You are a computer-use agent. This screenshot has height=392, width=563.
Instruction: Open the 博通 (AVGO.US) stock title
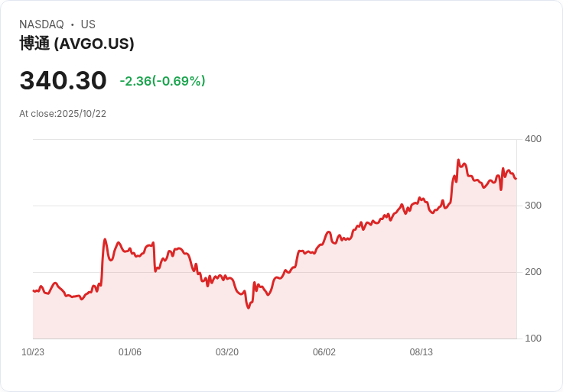point(76,44)
